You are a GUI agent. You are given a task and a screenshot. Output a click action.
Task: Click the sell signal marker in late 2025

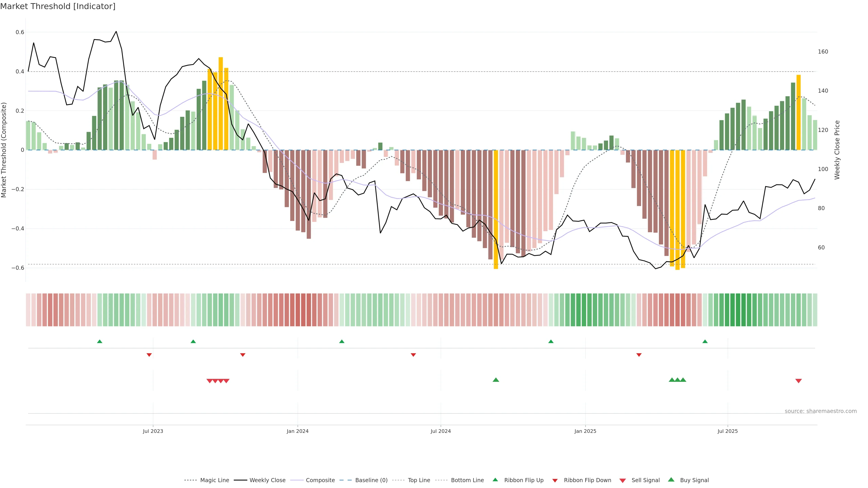[x=798, y=381]
